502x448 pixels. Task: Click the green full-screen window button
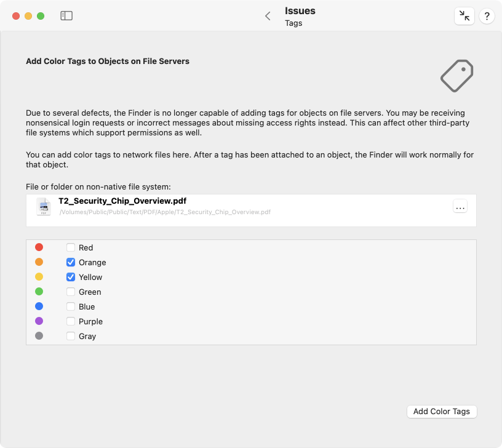pyautogui.click(x=41, y=16)
